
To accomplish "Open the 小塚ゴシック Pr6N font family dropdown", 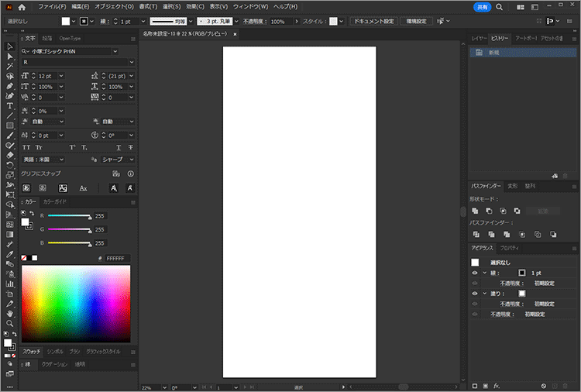I will (115, 51).
